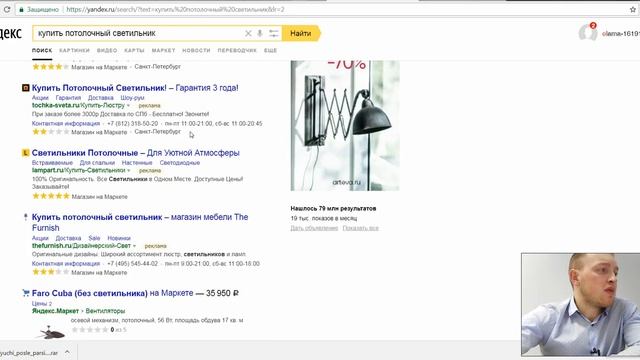Viewport: 640px width, 360px height.
Task: Open download item menu chevron in bottom bar
Action: click(x=67, y=352)
